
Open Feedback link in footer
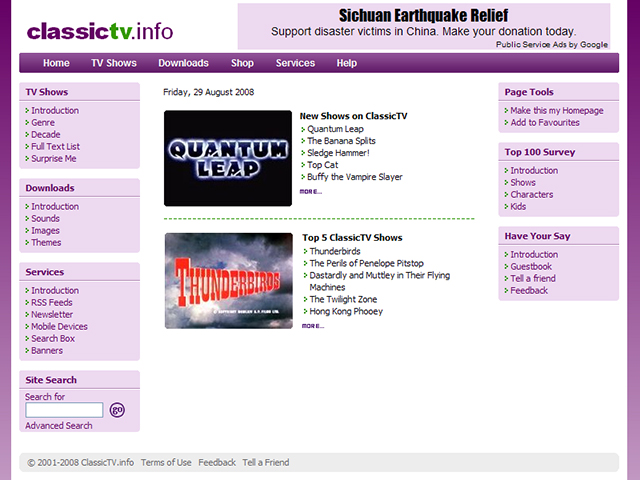tap(217, 463)
